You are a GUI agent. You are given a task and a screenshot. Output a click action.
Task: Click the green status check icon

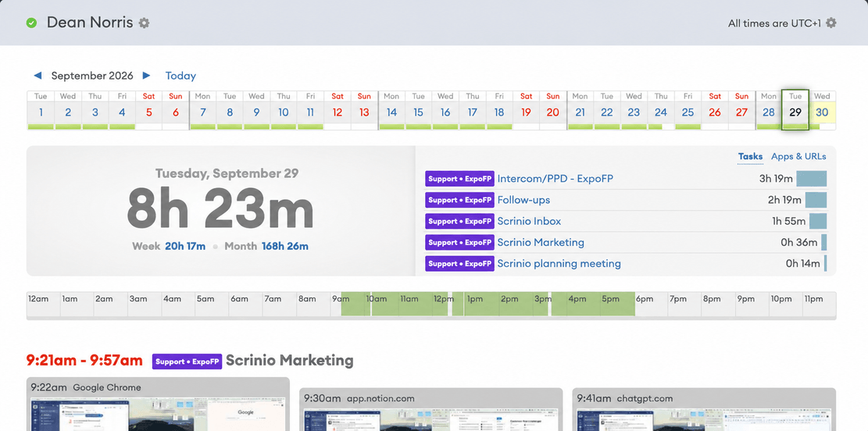coord(31,23)
